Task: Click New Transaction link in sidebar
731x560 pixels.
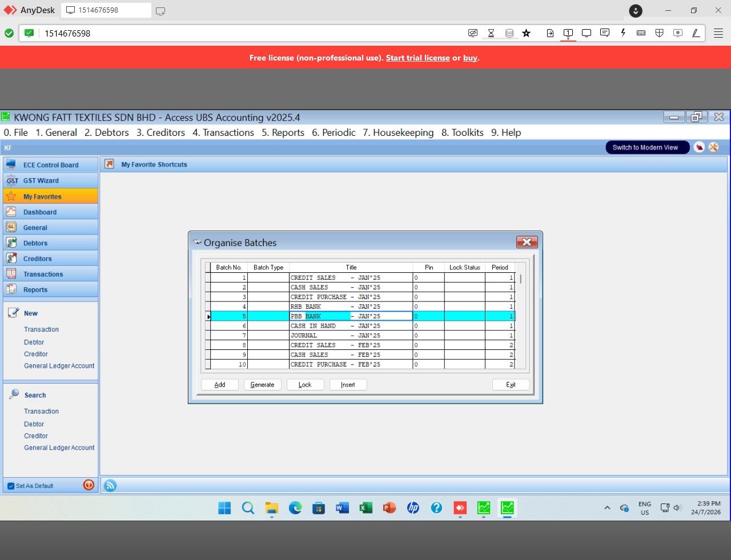Action: click(41, 329)
